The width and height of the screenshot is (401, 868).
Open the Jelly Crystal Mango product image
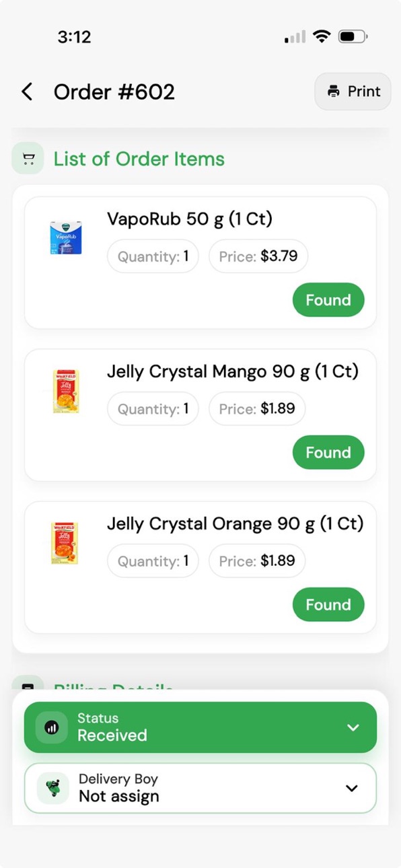66,391
